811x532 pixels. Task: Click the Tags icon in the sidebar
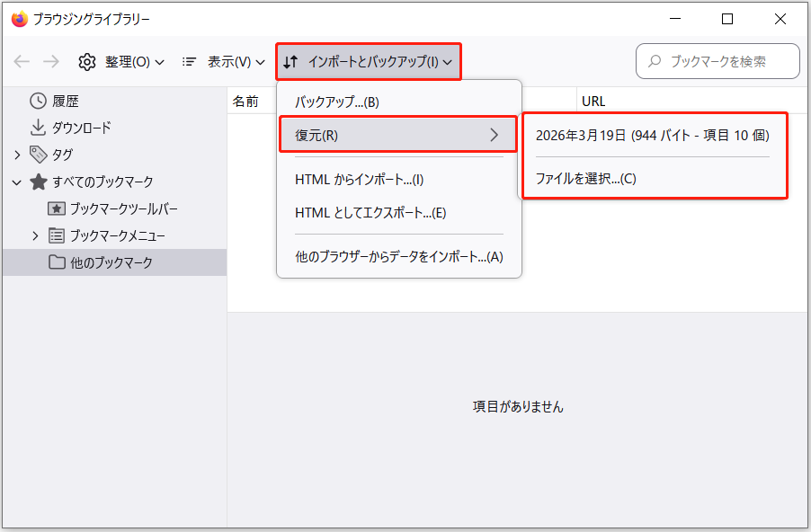coord(38,154)
